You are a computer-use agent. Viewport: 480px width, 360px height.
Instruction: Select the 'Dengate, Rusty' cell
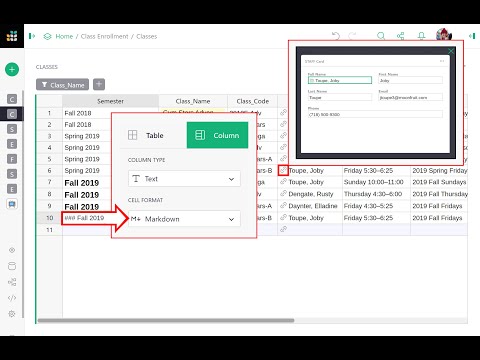coord(310,194)
